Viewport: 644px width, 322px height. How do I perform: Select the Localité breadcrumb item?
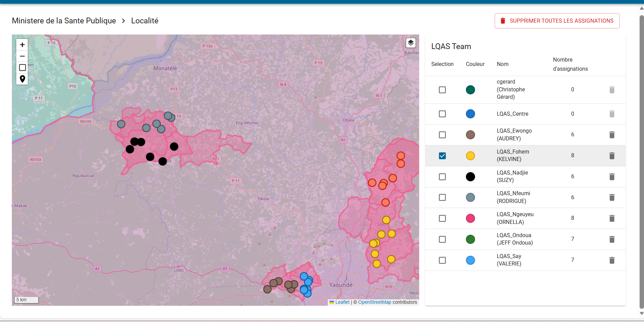tap(145, 21)
